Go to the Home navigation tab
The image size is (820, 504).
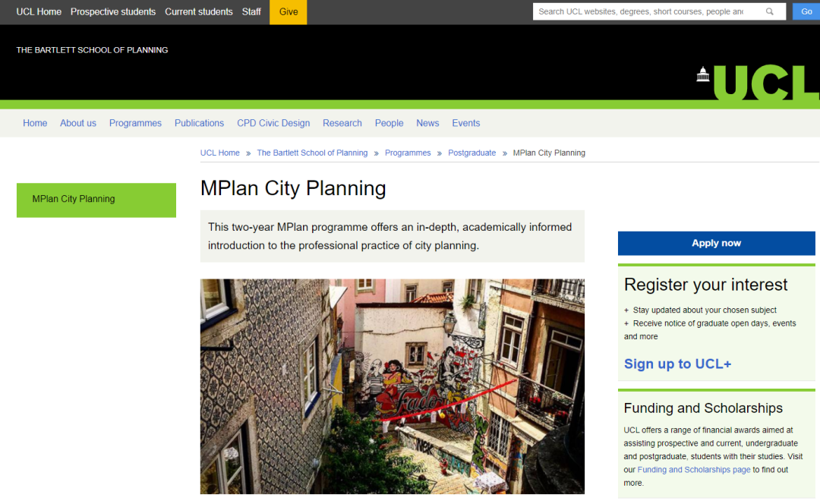(35, 123)
